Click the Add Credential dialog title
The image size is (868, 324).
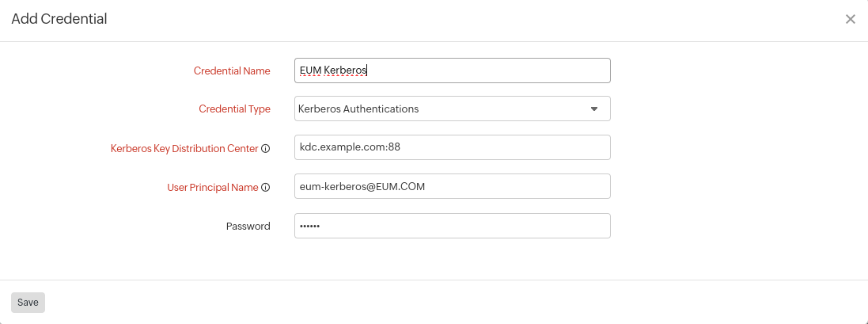click(59, 19)
